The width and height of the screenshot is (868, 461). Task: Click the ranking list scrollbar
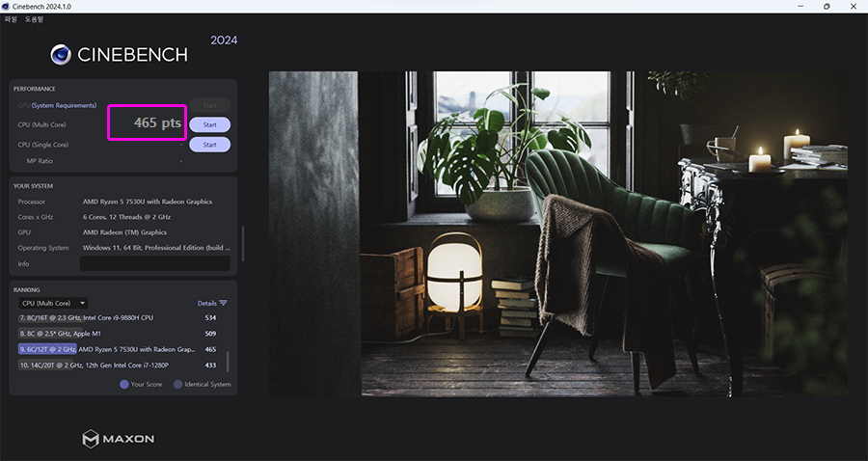click(228, 361)
